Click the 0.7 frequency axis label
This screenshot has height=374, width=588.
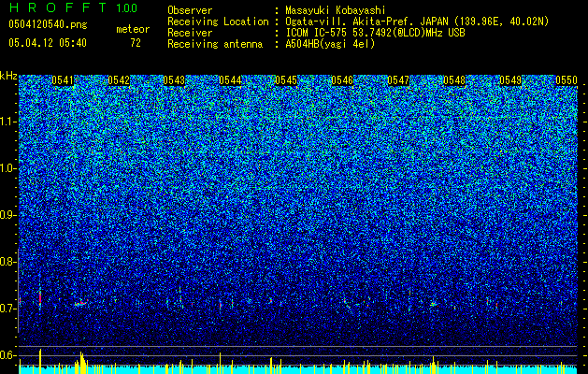click(x=7, y=309)
